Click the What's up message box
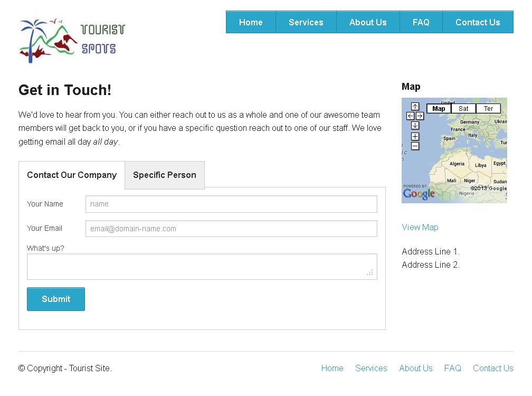Screen dimensions: 532x396 (202, 266)
